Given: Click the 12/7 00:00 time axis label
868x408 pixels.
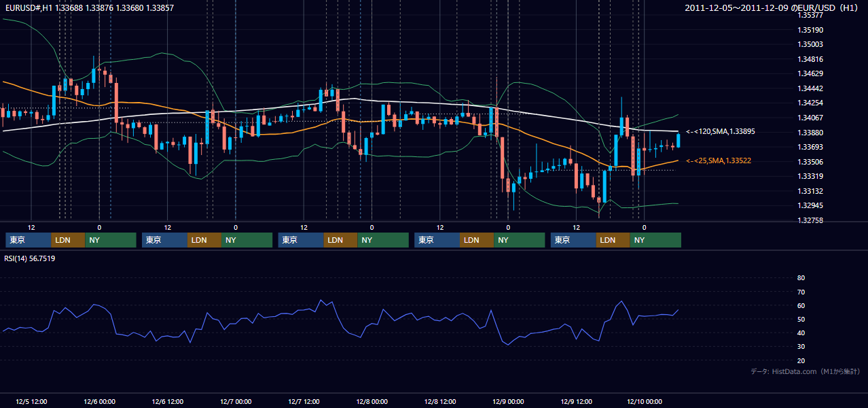Looking at the screenshot, I should click(236, 401).
